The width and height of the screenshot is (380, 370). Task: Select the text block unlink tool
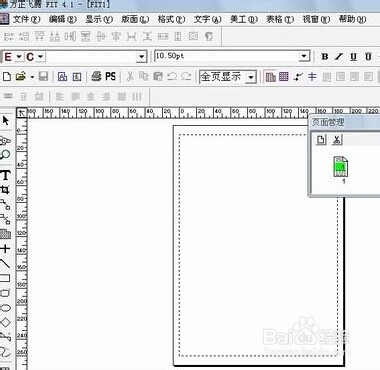coord(5,219)
